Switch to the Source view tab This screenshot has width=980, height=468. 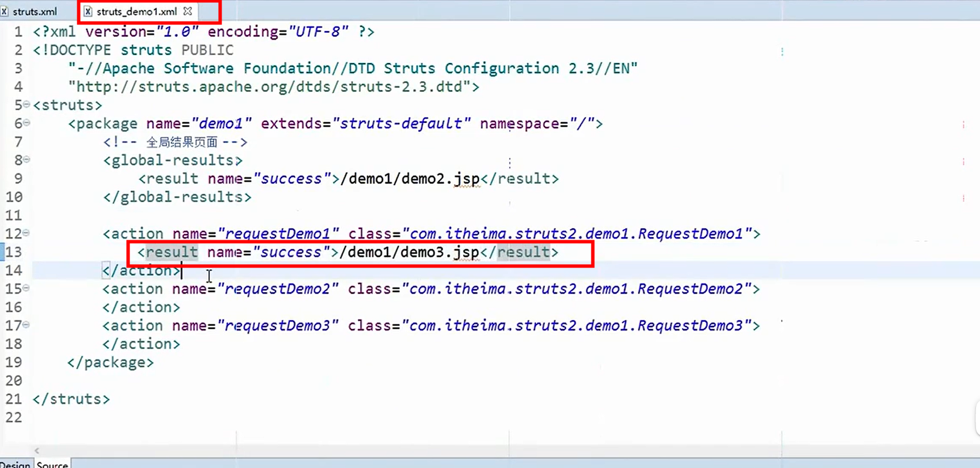pyautogui.click(x=52, y=464)
